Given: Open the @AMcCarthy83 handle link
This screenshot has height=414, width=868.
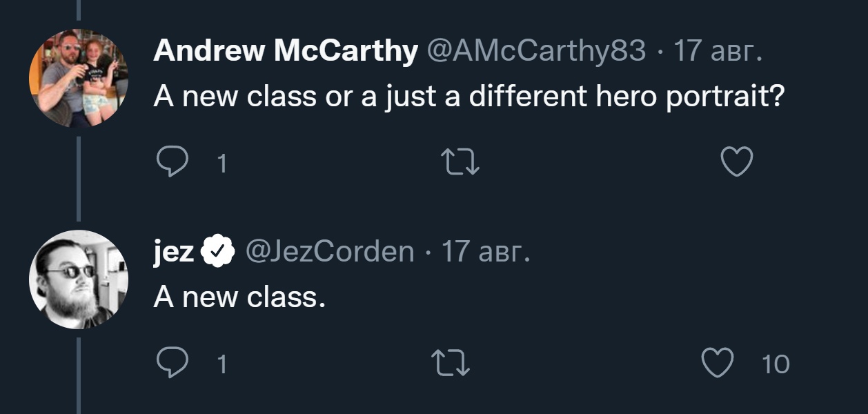Looking at the screenshot, I should pyautogui.click(x=537, y=51).
